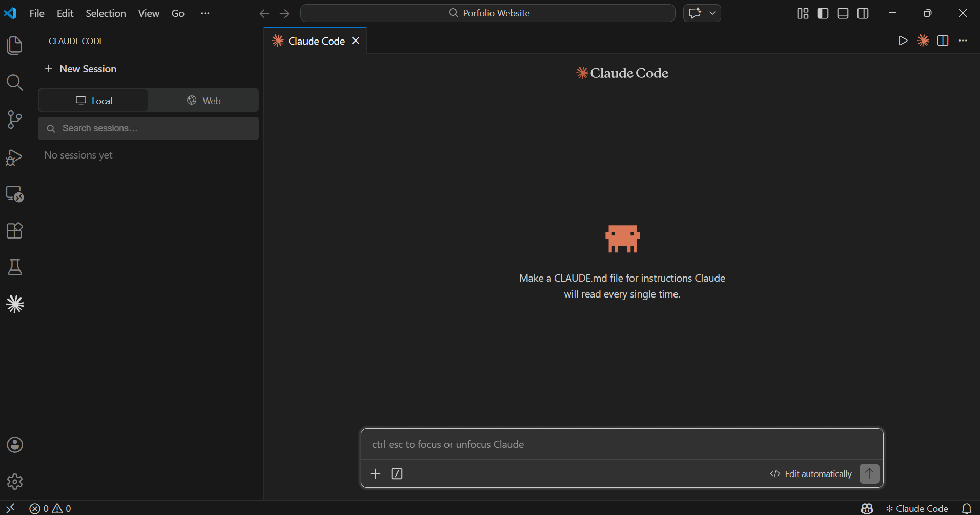Open the Source Control view
The image size is (980, 515).
tap(15, 120)
